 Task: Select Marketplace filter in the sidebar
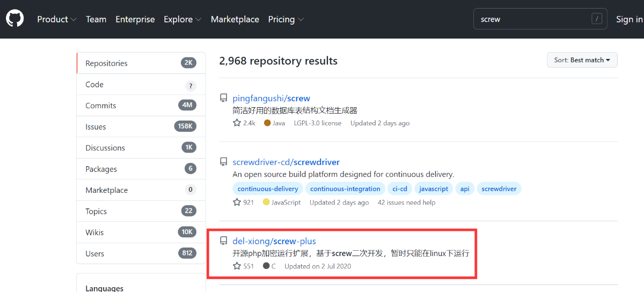point(141,190)
